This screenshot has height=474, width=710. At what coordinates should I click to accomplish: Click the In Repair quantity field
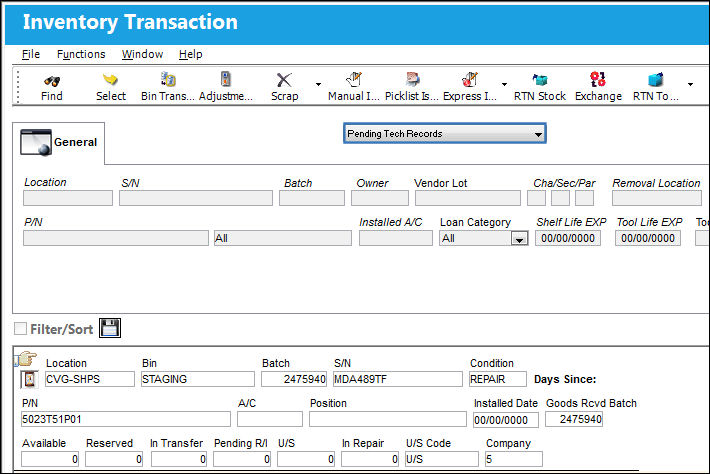(x=370, y=459)
